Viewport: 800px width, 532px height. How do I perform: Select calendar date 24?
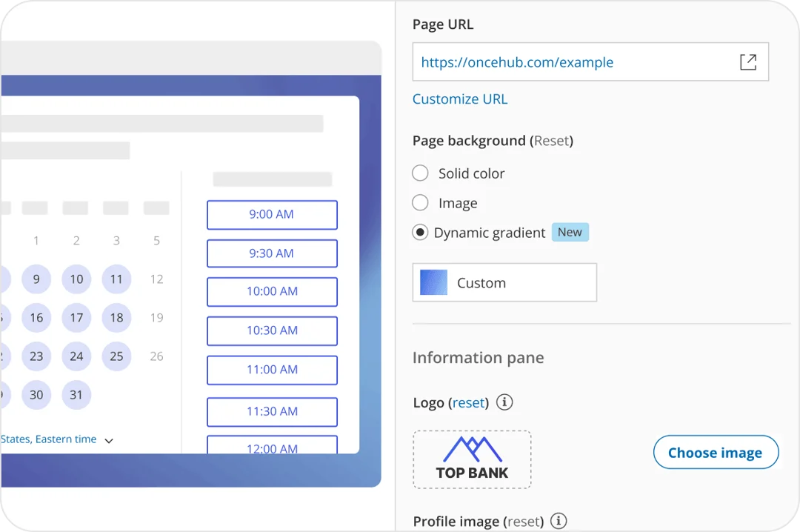[76, 356]
